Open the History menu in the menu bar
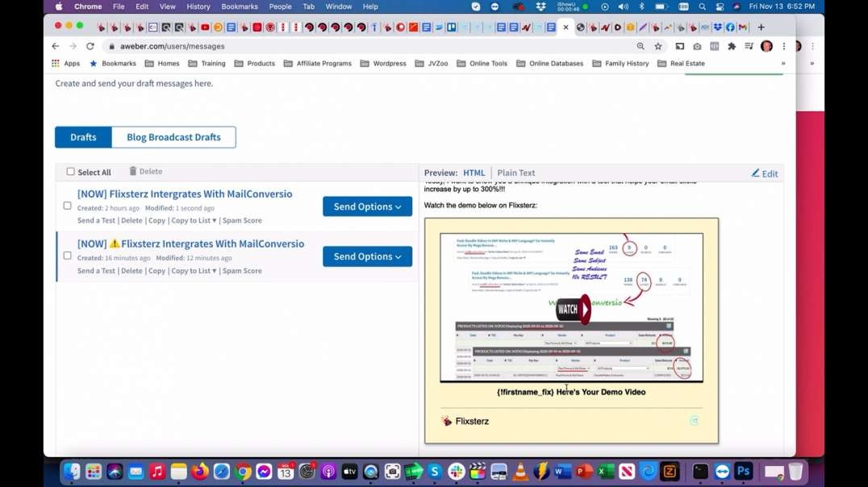The height and width of the screenshot is (487, 868). tap(198, 6)
